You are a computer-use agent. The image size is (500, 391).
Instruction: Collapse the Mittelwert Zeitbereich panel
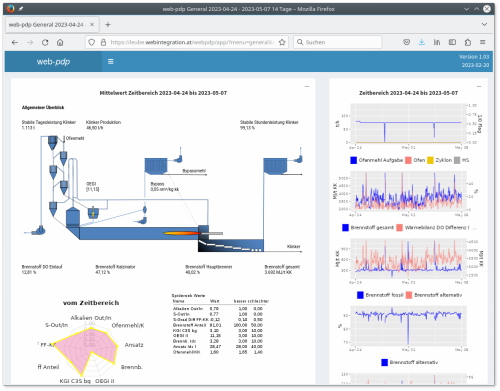point(307,87)
